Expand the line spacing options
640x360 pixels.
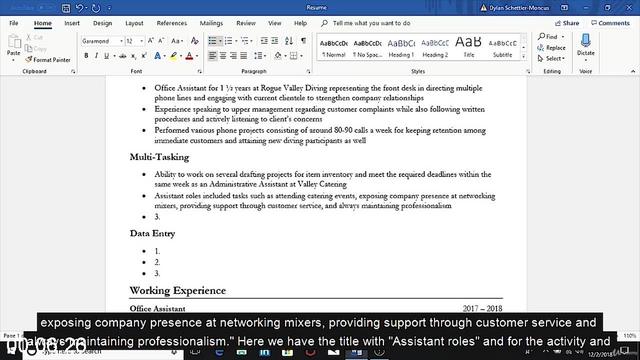coord(260,56)
